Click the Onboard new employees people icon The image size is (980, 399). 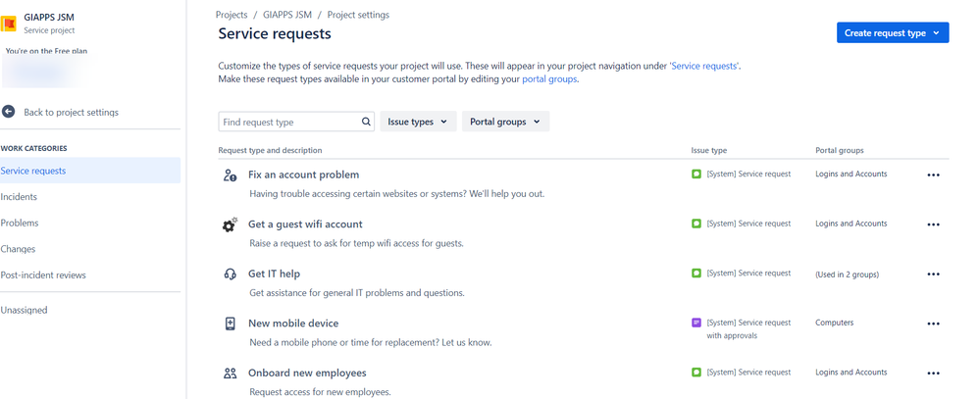[230, 374]
